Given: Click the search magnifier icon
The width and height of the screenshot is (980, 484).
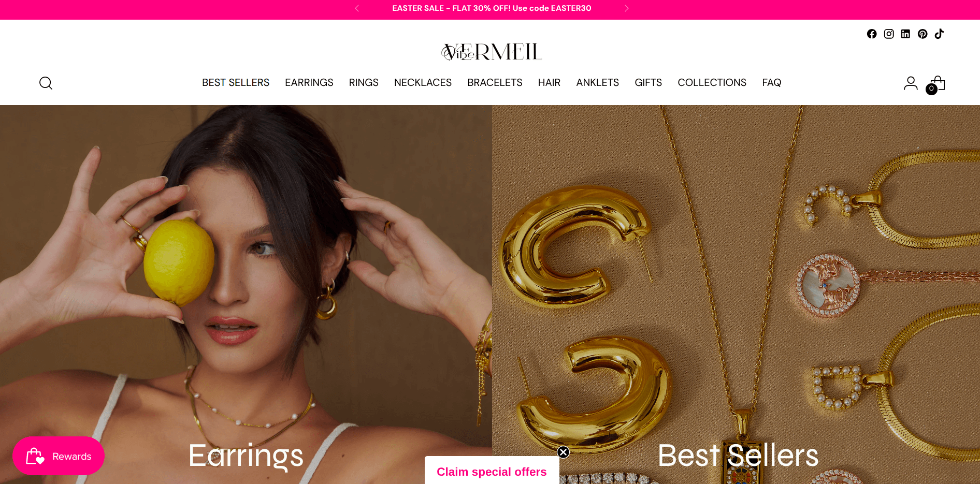Looking at the screenshot, I should [x=46, y=83].
